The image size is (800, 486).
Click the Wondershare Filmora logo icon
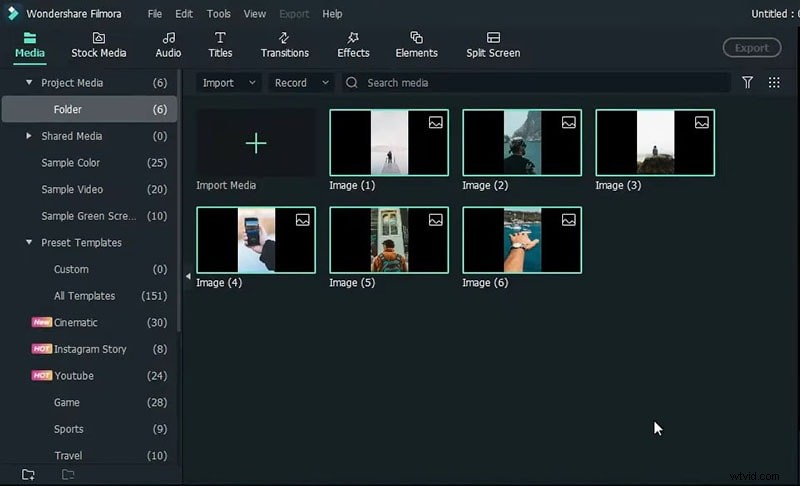pos(13,13)
